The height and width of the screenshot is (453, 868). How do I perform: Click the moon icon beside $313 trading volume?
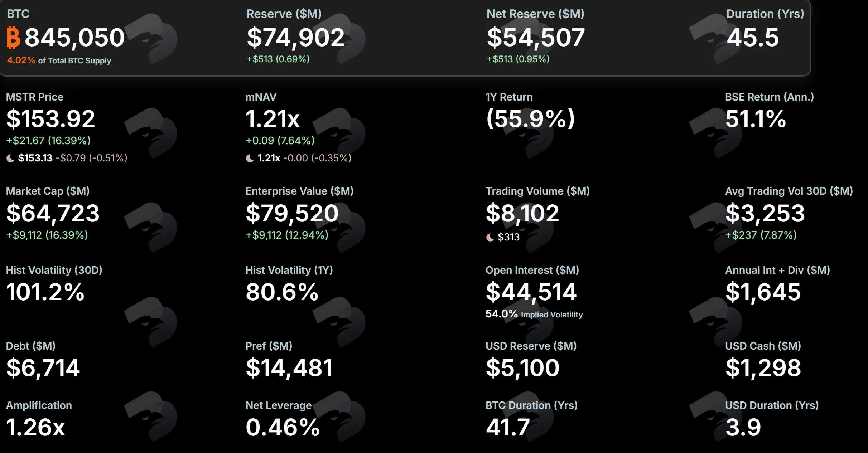pyautogui.click(x=490, y=237)
